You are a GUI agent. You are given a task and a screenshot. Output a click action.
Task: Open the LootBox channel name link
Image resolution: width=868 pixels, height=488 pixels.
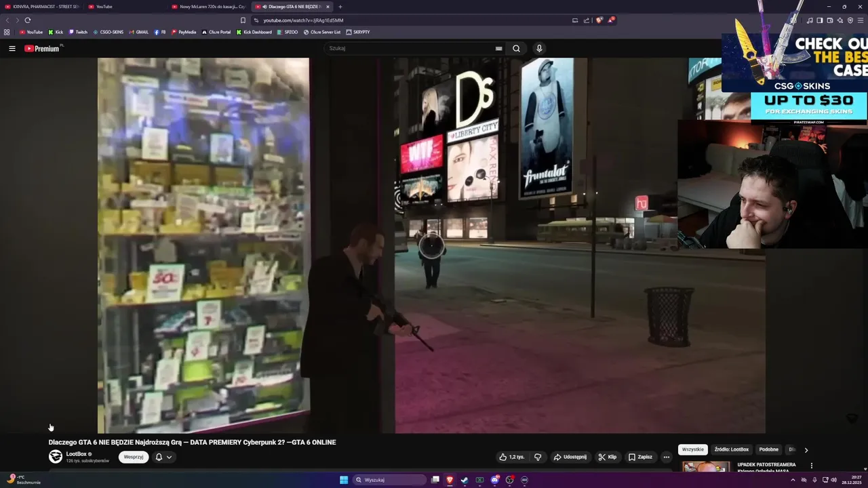tap(77, 454)
